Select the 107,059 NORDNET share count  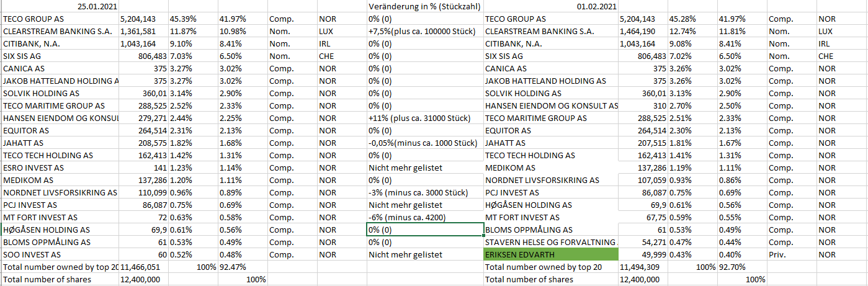click(x=643, y=181)
